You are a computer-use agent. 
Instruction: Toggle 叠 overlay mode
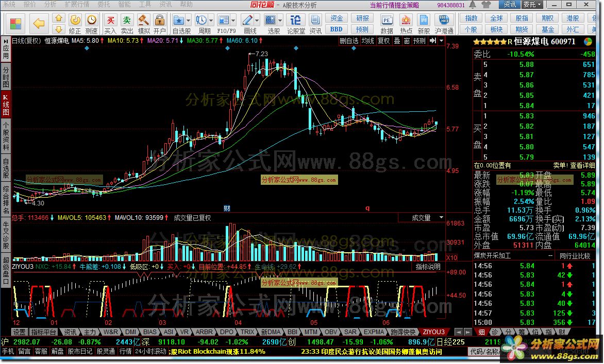coord(397,41)
